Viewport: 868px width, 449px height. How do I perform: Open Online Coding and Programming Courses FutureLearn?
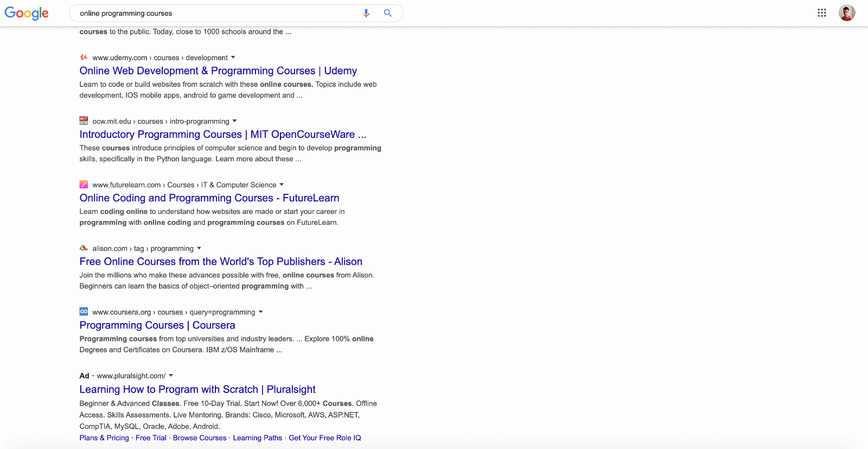[x=209, y=198]
